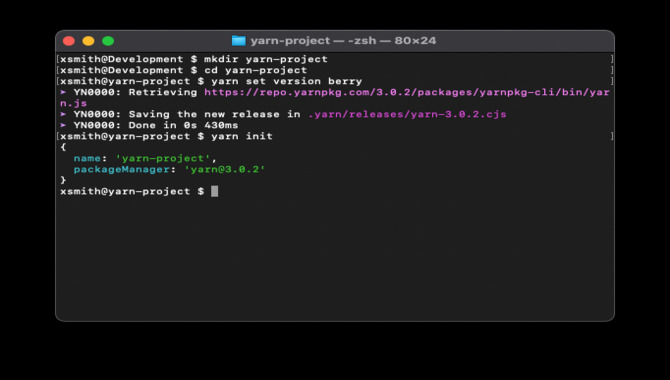This screenshot has width=670, height=380.
Task: Click the gray cursor block at prompt
Action: tap(215, 191)
